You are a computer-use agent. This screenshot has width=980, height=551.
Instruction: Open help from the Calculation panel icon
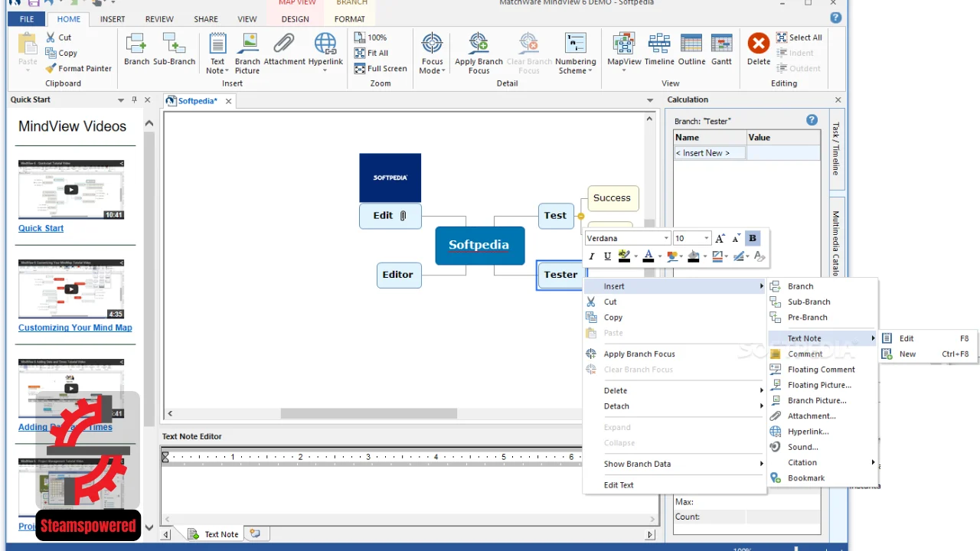(812, 120)
